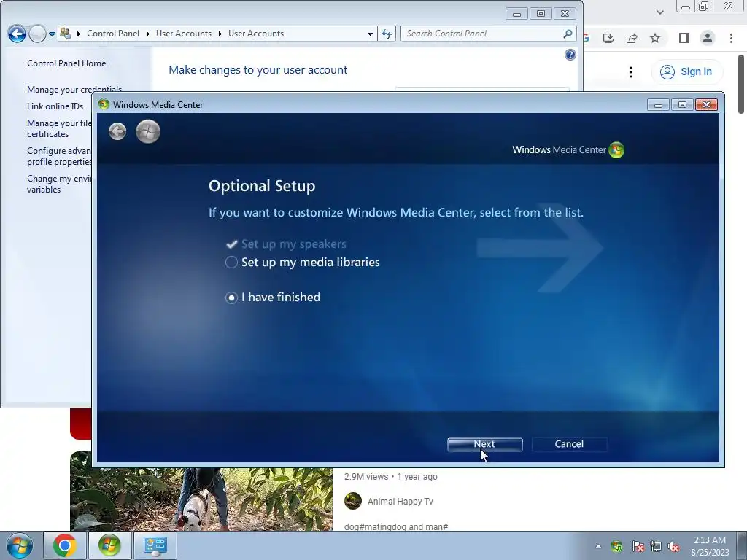Screen dimensions: 747x560
Task: Click Control Panel forward navigation arrow
Action: 37,34
